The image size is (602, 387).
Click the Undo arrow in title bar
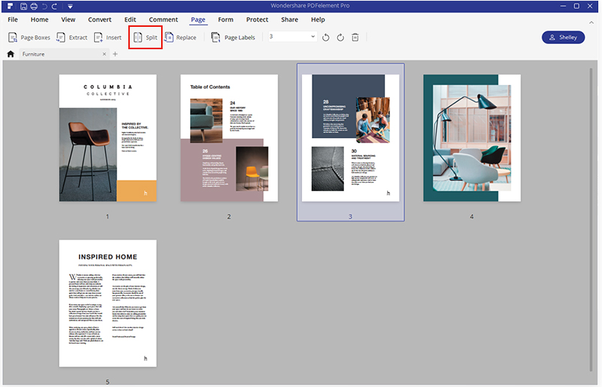pos(45,6)
